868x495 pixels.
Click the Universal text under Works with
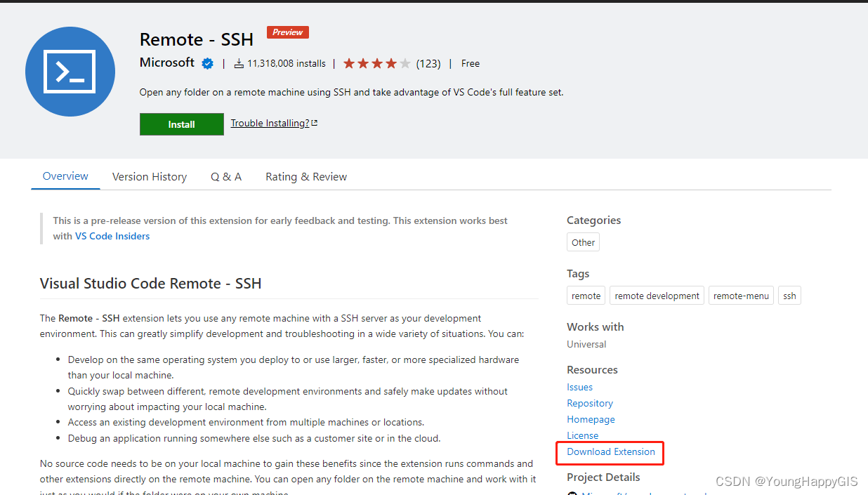coord(586,345)
